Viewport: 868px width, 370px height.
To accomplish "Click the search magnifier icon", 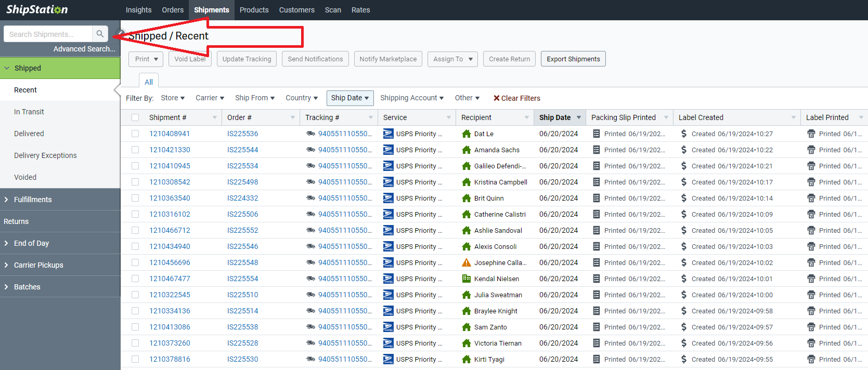I will (100, 34).
